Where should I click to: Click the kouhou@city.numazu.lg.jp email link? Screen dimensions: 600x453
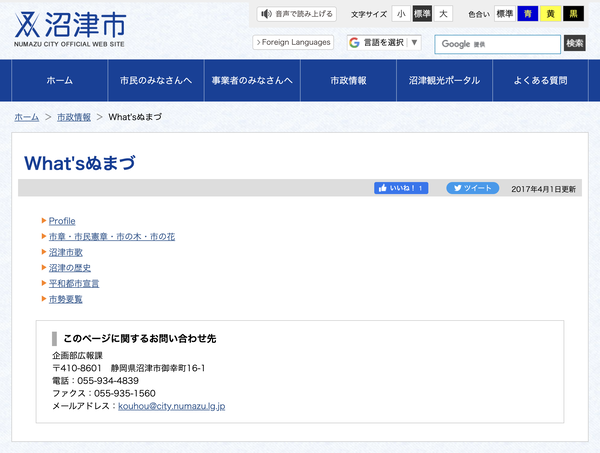(171, 406)
